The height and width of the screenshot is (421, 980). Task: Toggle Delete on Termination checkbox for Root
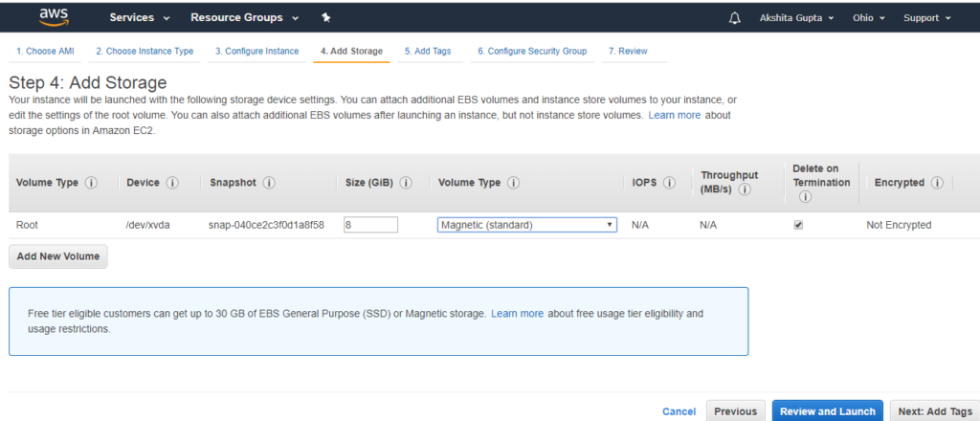coord(798,226)
